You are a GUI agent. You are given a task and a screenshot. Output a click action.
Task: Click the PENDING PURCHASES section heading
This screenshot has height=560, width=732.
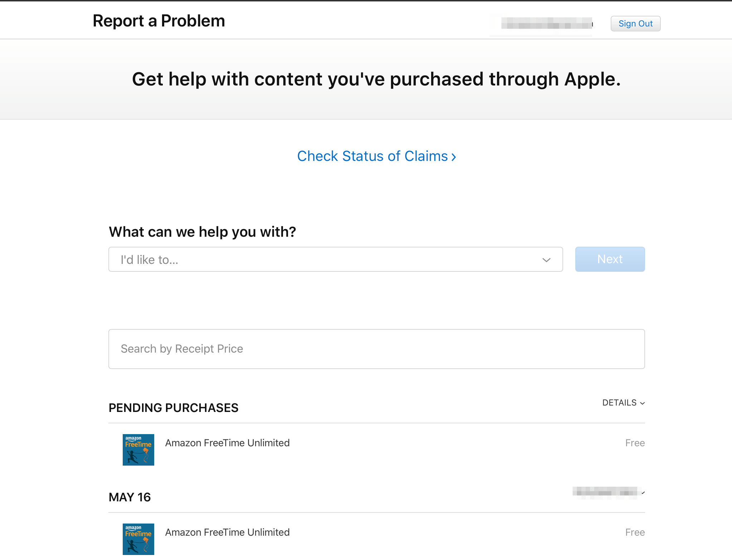click(x=174, y=408)
